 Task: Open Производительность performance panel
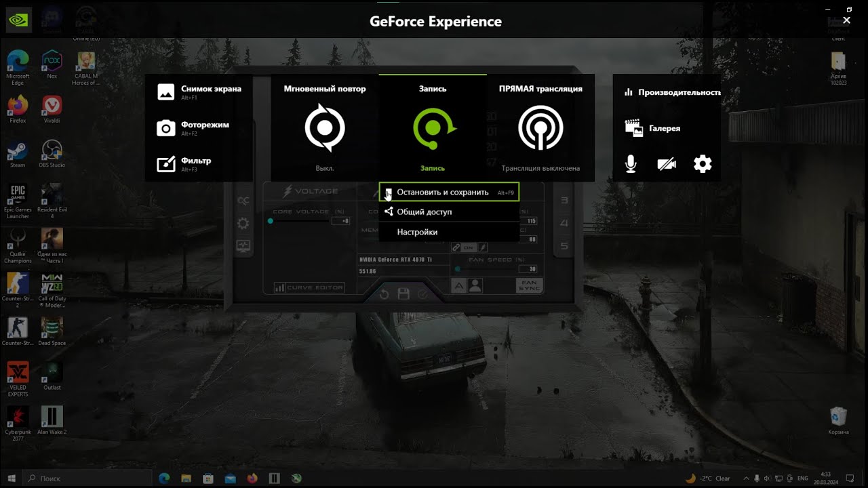671,92
